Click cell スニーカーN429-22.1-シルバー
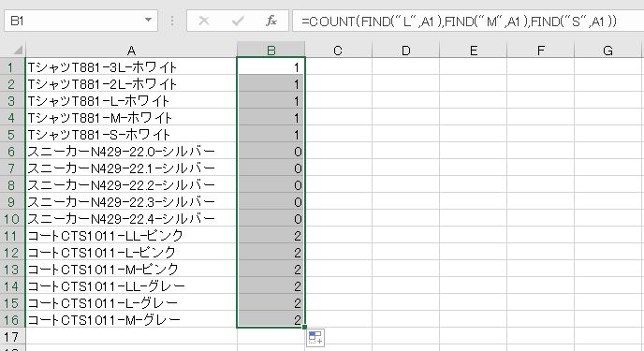The width and height of the screenshot is (644, 351). click(x=131, y=168)
